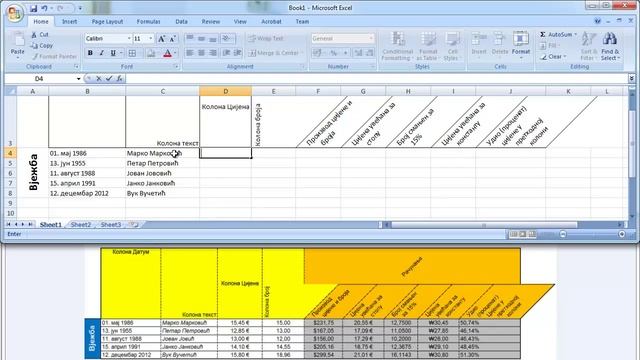
Task: Click the formula bar input field
Action: [376, 78]
